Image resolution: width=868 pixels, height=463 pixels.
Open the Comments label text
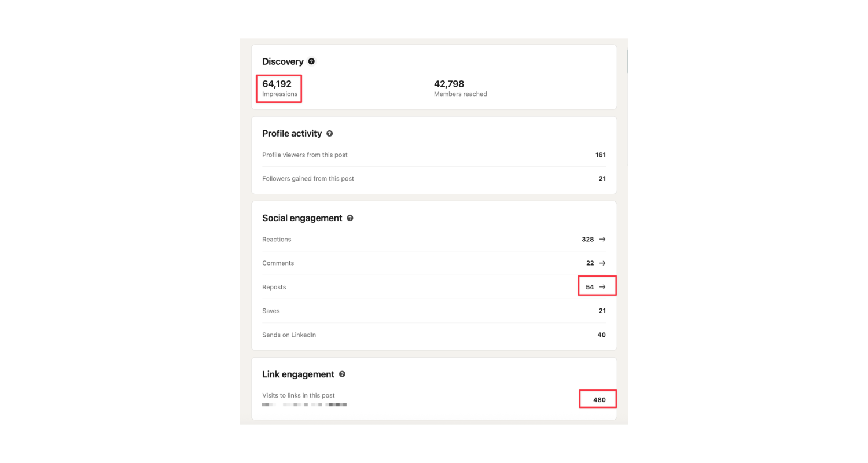click(278, 263)
